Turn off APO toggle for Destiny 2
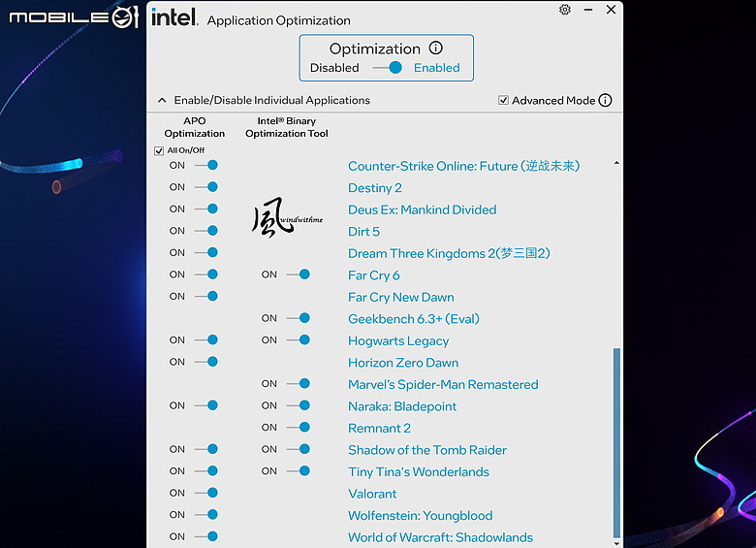756x548 pixels. click(206, 187)
